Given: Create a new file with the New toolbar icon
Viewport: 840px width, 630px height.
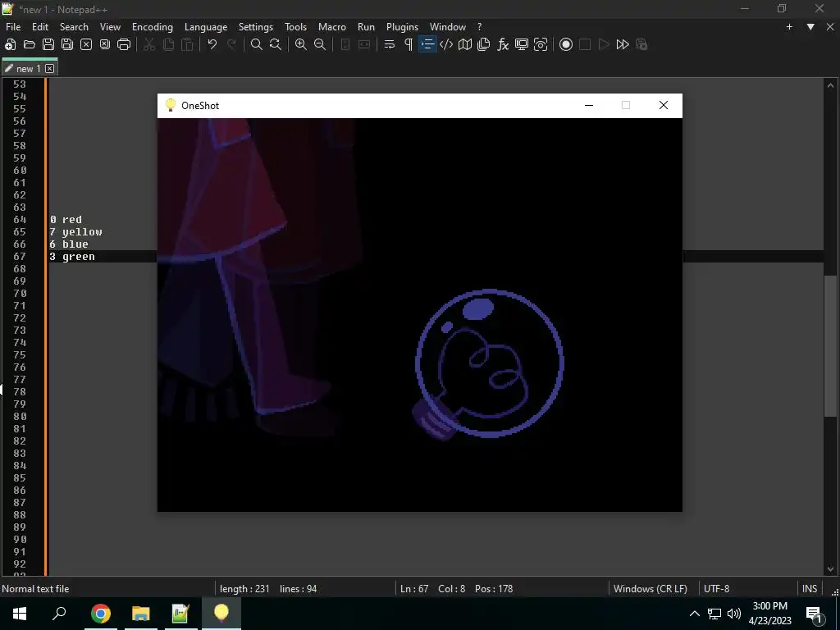Looking at the screenshot, I should pos(10,44).
